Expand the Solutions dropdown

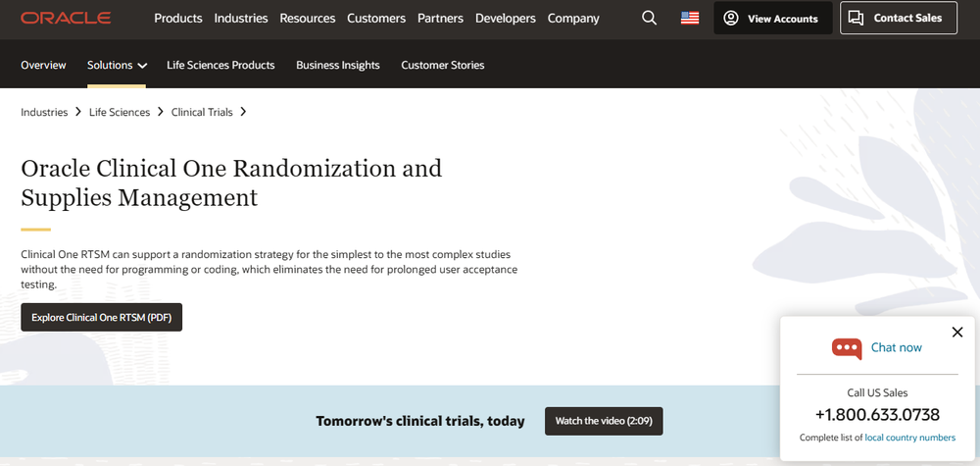pos(117,65)
